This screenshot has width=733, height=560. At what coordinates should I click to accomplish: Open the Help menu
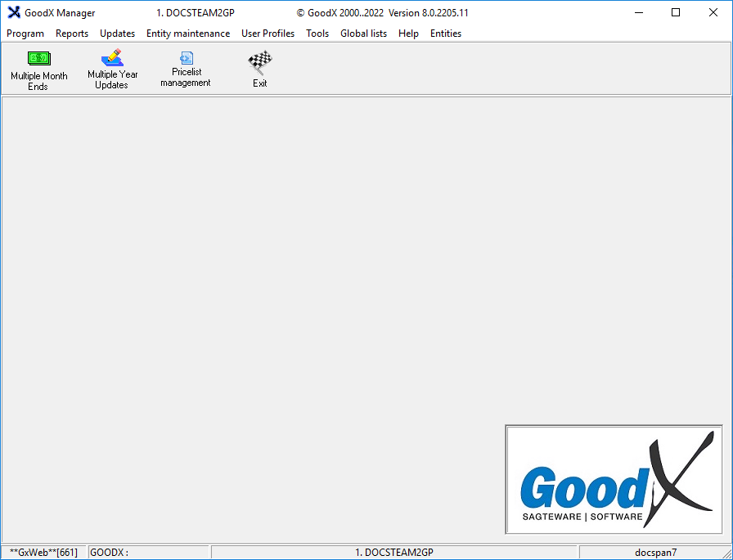tap(408, 34)
